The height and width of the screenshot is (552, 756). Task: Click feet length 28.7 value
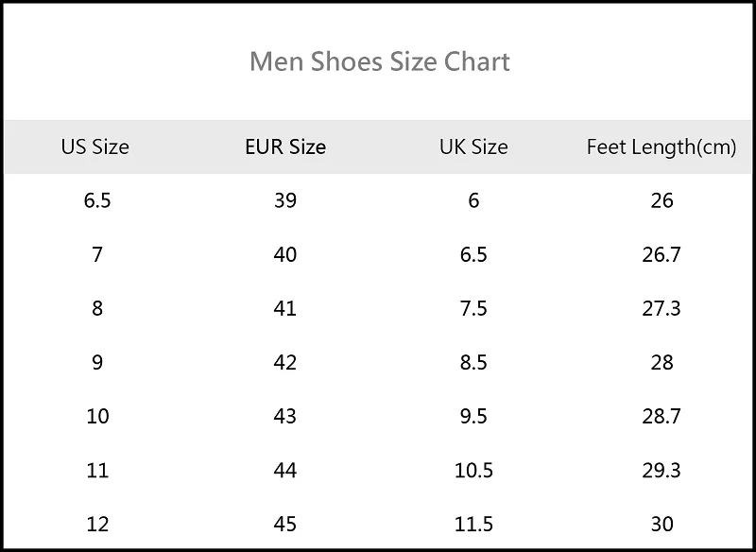661,417
